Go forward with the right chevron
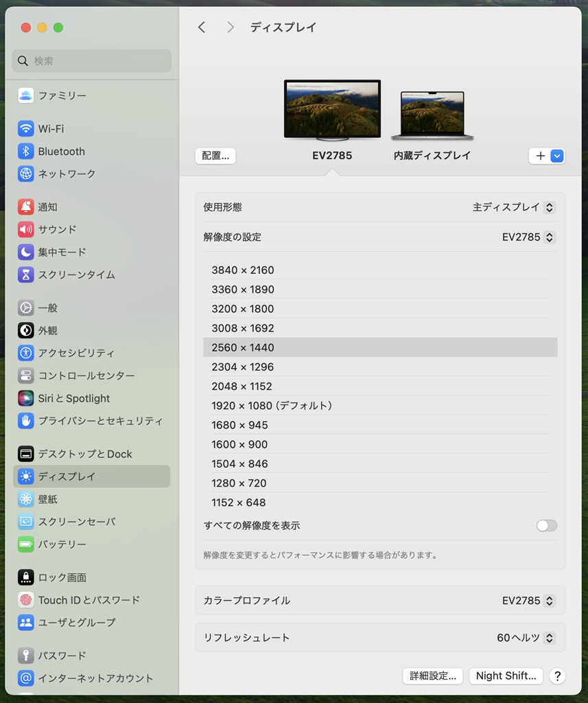588x703 pixels. 231,27
